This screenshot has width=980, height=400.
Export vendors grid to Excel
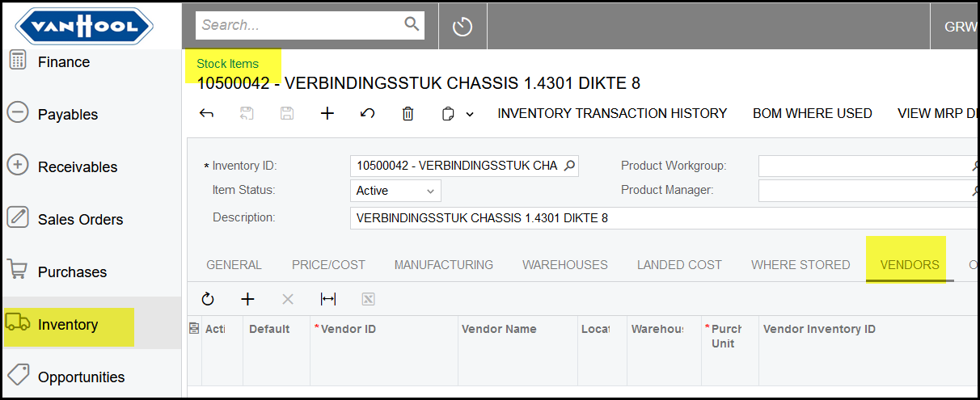pyautogui.click(x=368, y=299)
